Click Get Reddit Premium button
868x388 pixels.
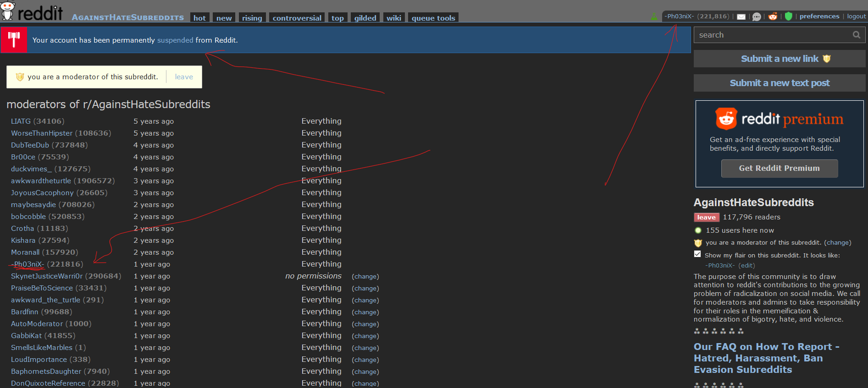(x=780, y=168)
